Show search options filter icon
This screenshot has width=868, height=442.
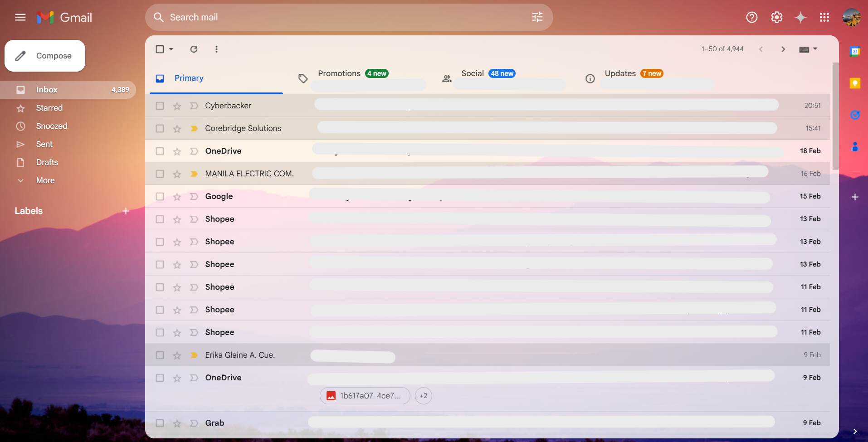tap(537, 17)
